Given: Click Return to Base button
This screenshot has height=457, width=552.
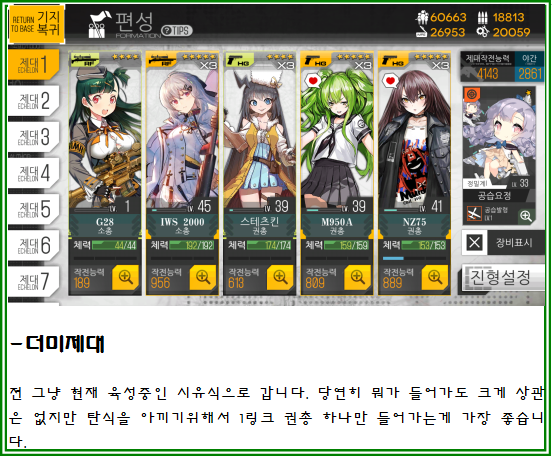Looking at the screenshot, I should pyautogui.click(x=36, y=24).
